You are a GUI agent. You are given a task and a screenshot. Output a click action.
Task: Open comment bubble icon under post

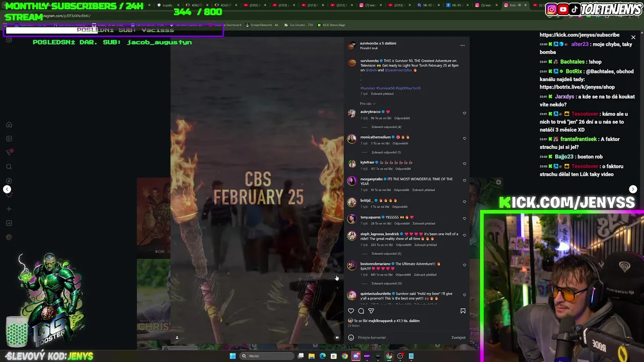pos(361,311)
